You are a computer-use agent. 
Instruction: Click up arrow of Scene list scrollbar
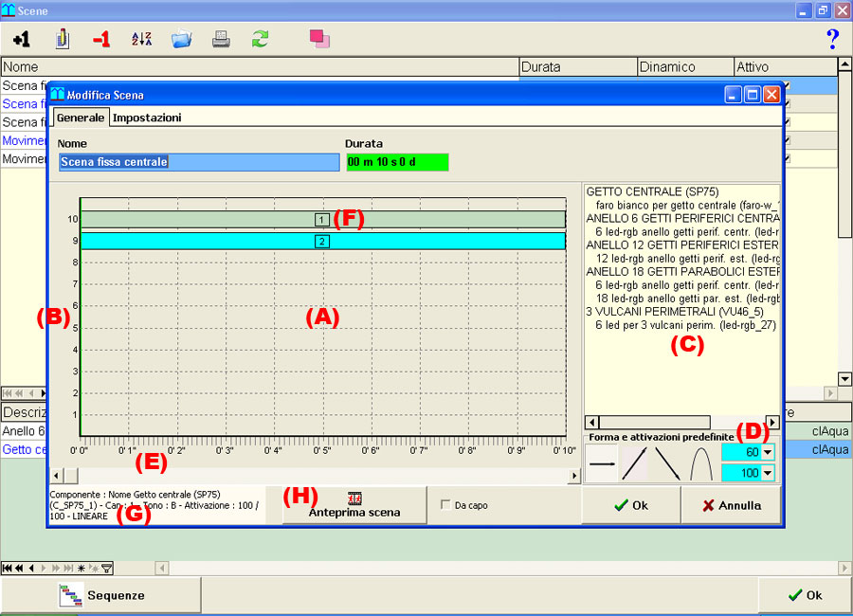click(x=844, y=64)
